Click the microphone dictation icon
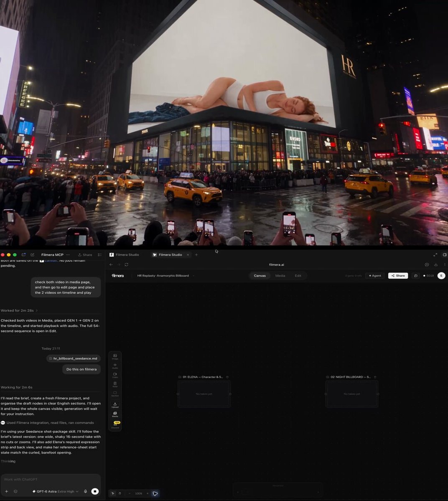 (x=85, y=491)
